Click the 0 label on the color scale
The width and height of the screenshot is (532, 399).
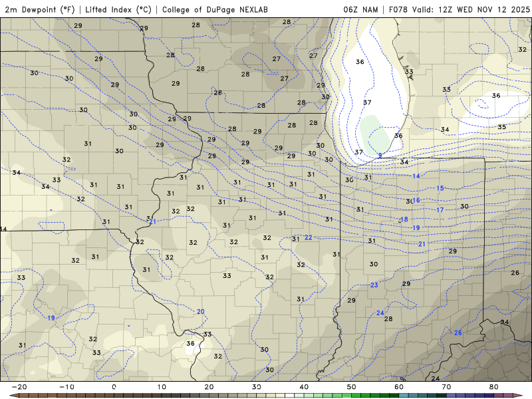114,387
